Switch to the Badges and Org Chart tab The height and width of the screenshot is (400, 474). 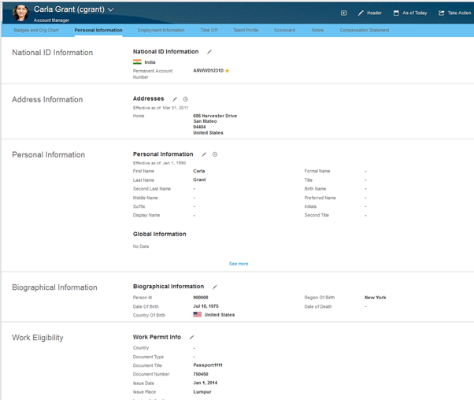coord(36,30)
